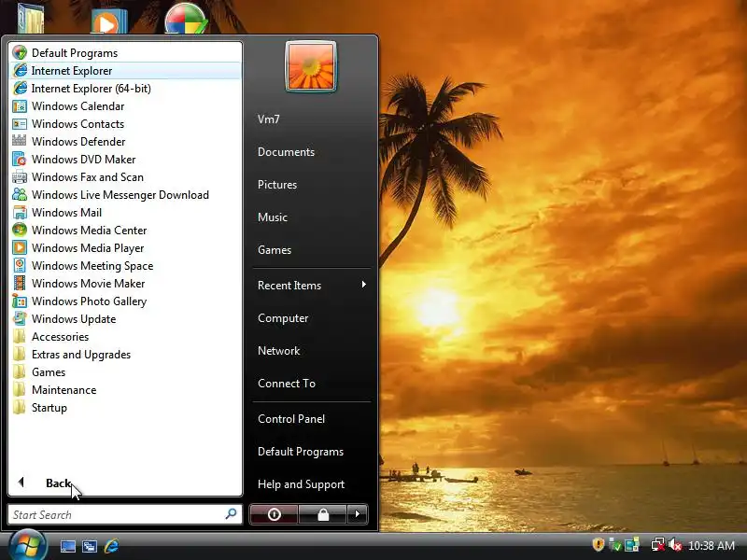Click the user account flower picture

[x=311, y=66]
